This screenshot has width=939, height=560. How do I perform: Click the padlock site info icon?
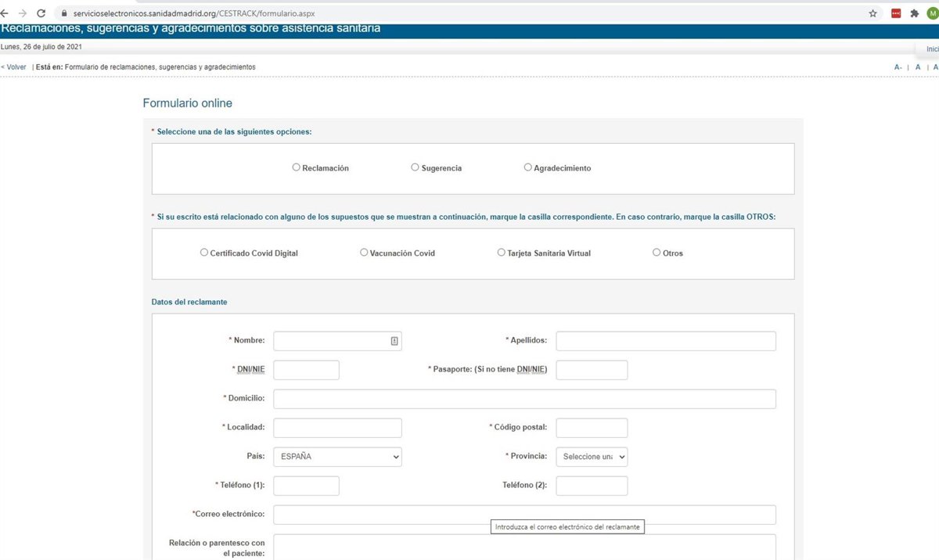click(65, 13)
